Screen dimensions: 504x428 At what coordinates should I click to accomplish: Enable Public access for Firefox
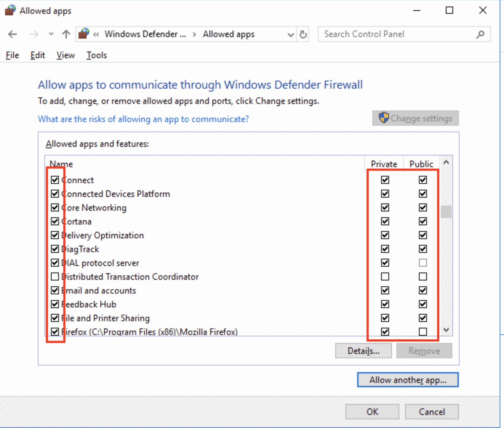(423, 332)
